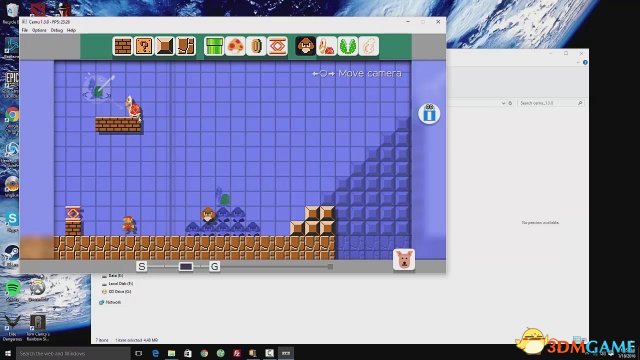The width and height of the screenshot is (640, 360).
Task: Open Overwatch desktop shortcut
Action: [38, 291]
